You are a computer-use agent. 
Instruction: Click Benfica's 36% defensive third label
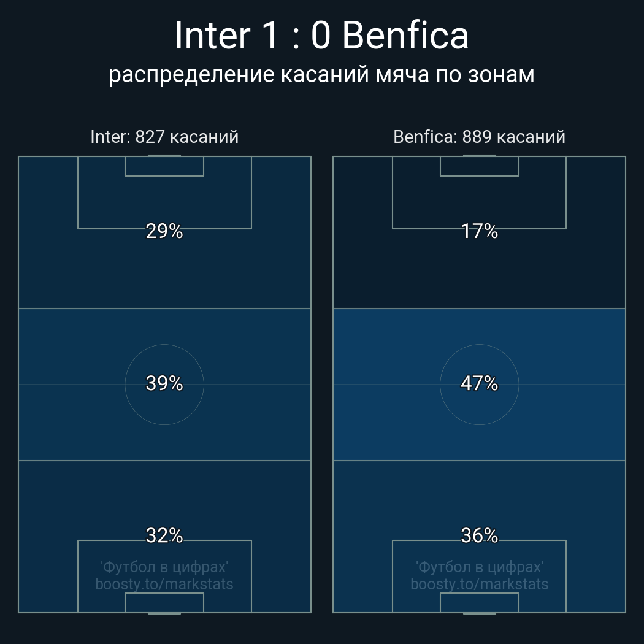479,535
